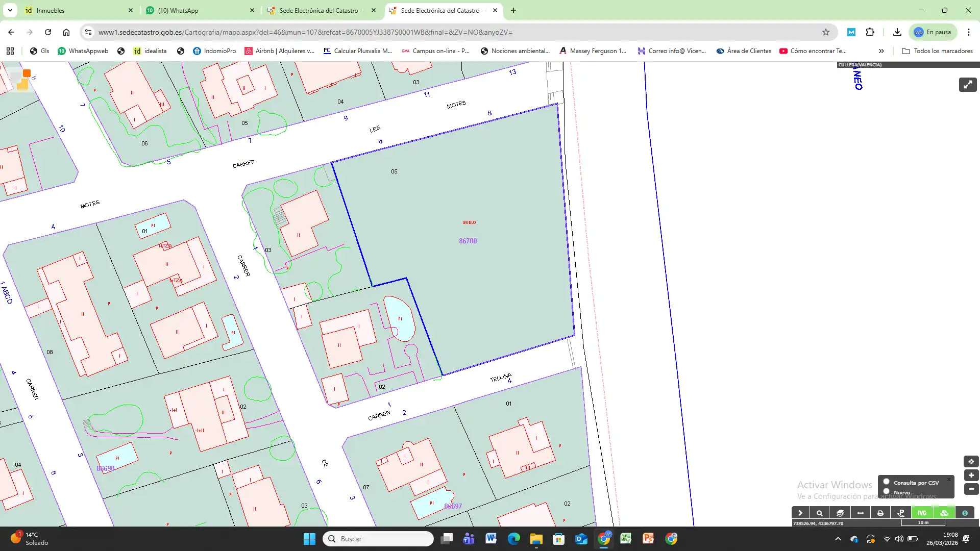Activate the distance measurement tool
Screen dimensions: 980x551
point(861,513)
